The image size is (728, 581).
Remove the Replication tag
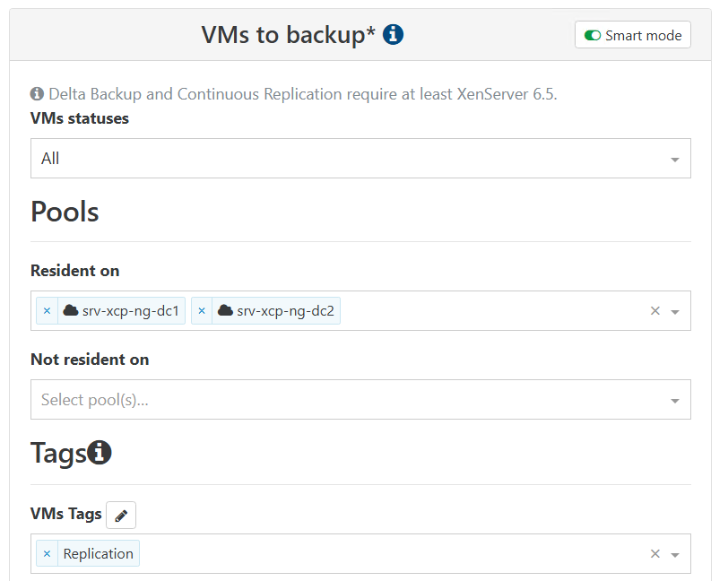[x=48, y=554]
